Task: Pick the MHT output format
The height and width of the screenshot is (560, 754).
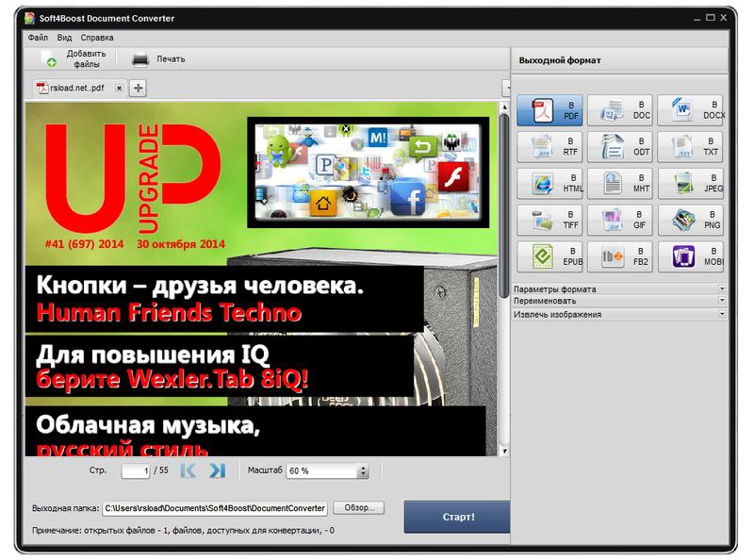Action: pyautogui.click(x=619, y=183)
